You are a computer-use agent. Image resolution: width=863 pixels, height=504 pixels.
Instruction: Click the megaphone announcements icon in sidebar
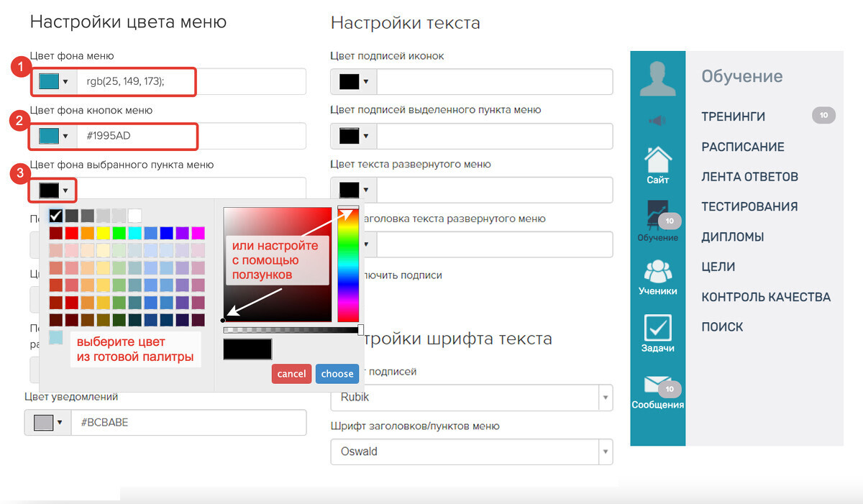pos(657,121)
